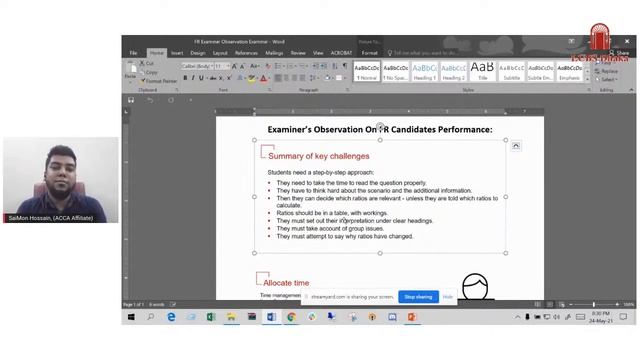Image resolution: width=640 pixels, height=360 pixels.
Task: Click the Center alignment icon
Action: [286, 78]
